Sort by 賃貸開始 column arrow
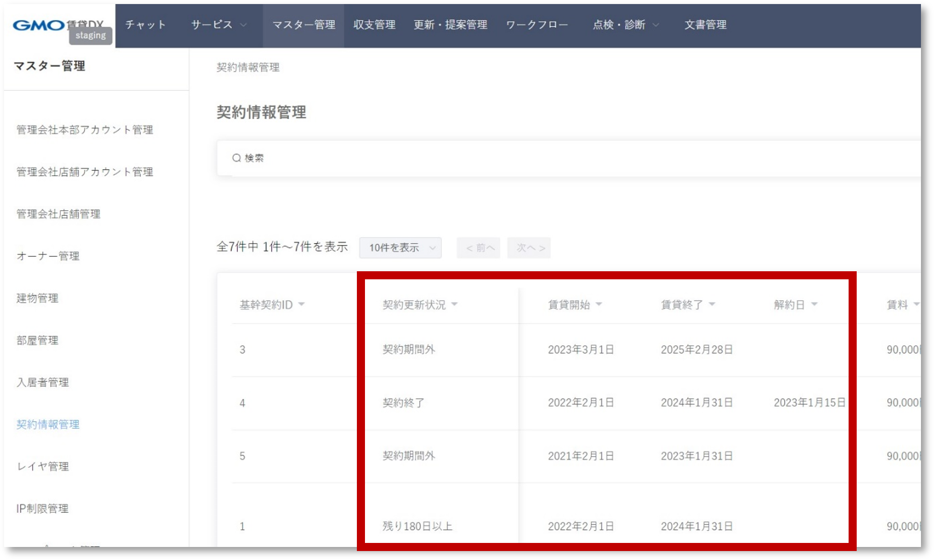This screenshot has height=560, width=934. 599,304
